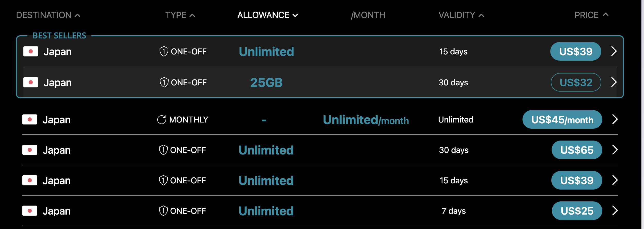Click Japan flag in the 25GB row
Screen dimensions: 644x229
pyautogui.click(x=31, y=83)
